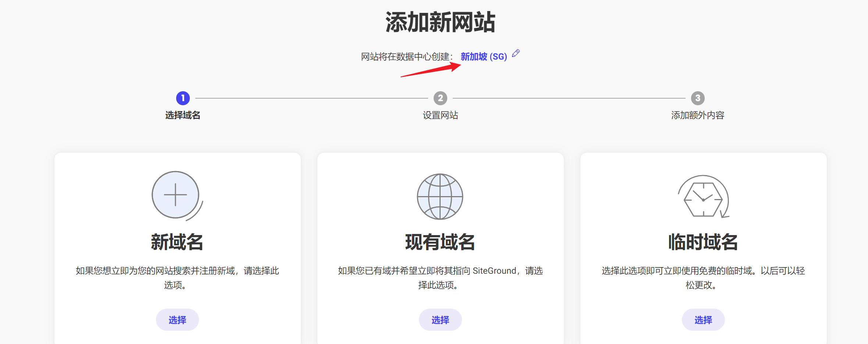Click the SiteGround description text in 现有域名 card

(x=440, y=277)
